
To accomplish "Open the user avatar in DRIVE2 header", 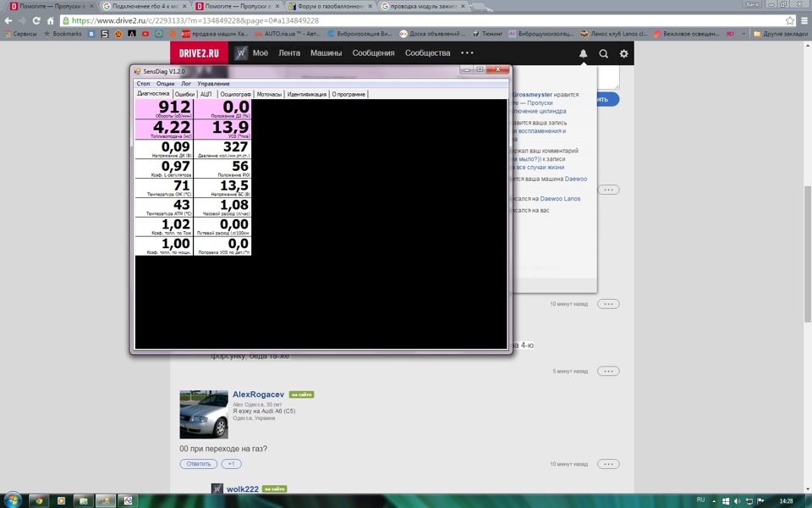I will (240, 52).
